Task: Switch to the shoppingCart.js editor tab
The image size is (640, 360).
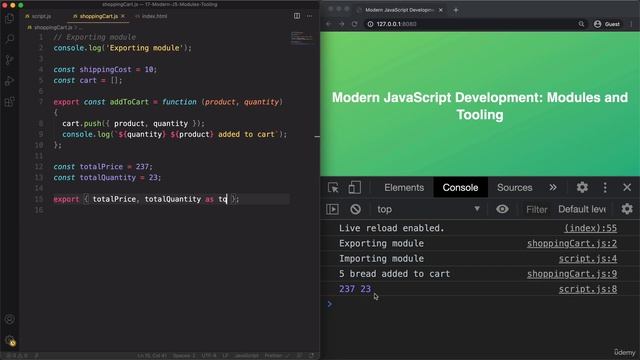Action: (x=99, y=16)
